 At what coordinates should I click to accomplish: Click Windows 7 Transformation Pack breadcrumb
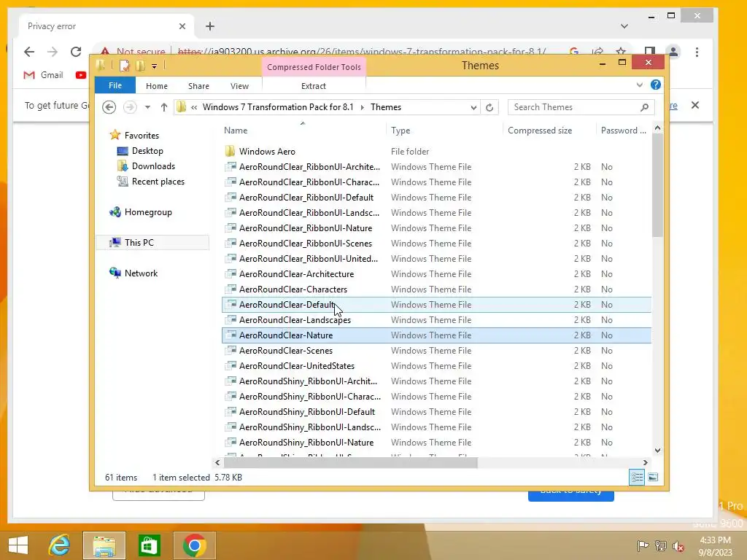point(278,107)
